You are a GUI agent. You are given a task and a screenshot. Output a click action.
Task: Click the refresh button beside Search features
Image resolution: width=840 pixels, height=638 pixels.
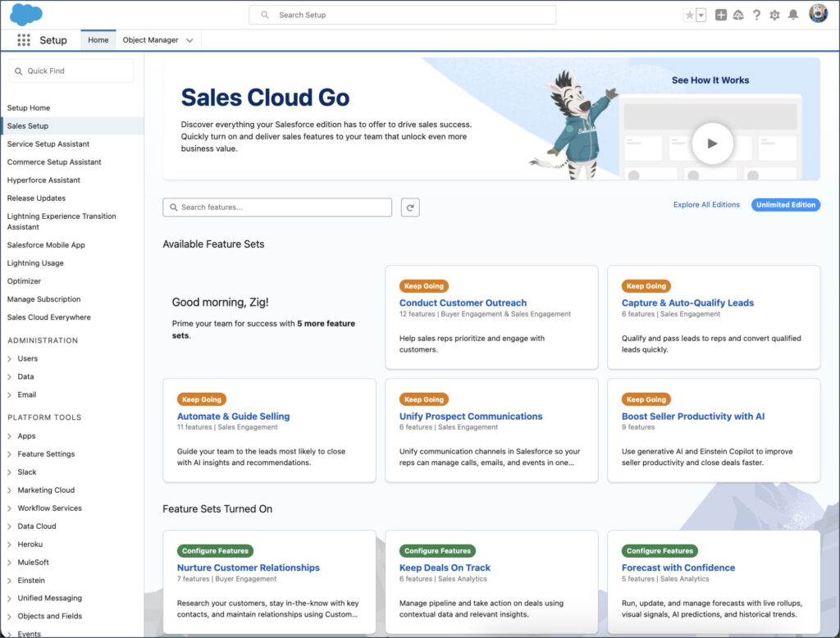click(x=410, y=207)
